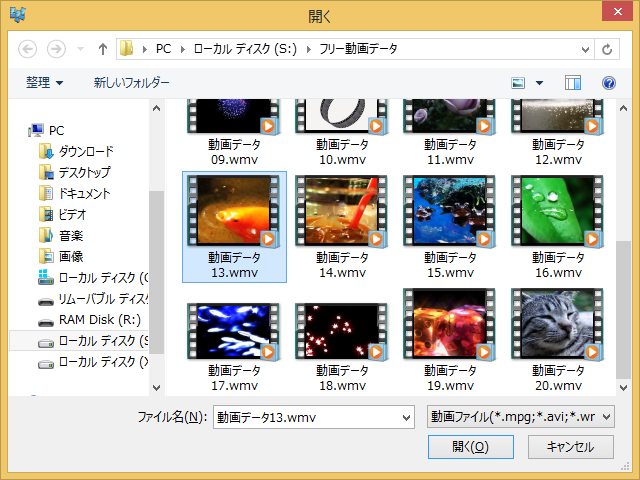This screenshot has width=640, height=480.
Task: Expand the file name history dropdown
Action: [406, 417]
